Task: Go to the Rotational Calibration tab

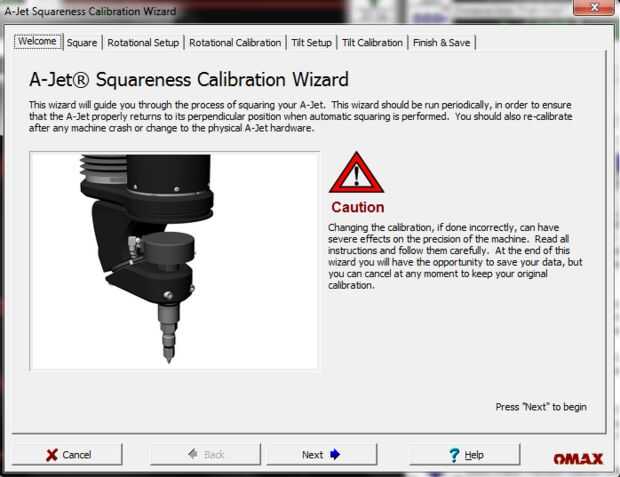Action: pyautogui.click(x=235, y=43)
